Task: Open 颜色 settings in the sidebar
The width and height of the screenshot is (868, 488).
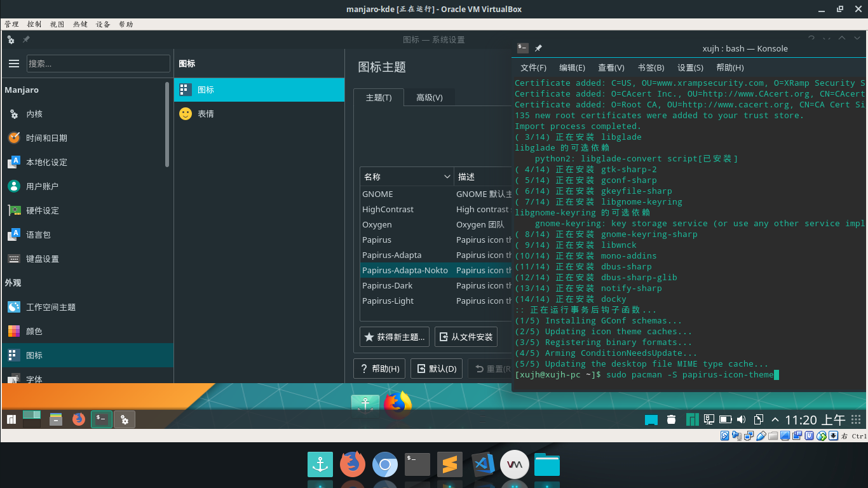Action: pos(86,332)
